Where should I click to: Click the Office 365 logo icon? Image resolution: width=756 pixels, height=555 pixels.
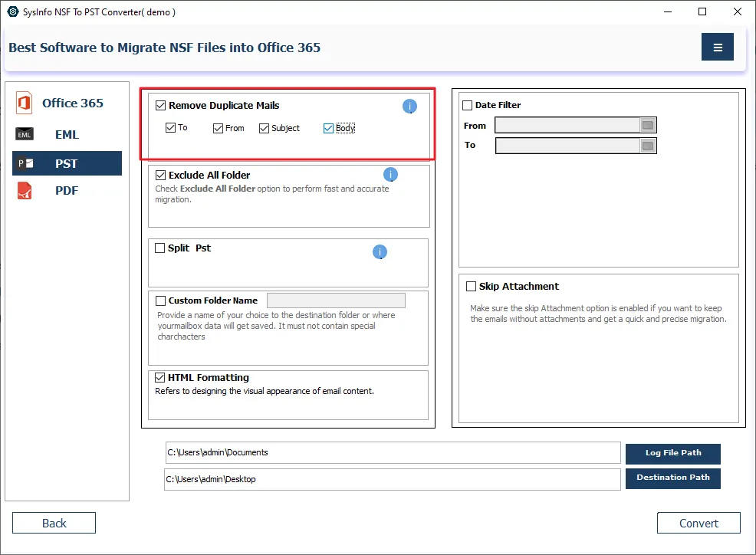coord(25,103)
